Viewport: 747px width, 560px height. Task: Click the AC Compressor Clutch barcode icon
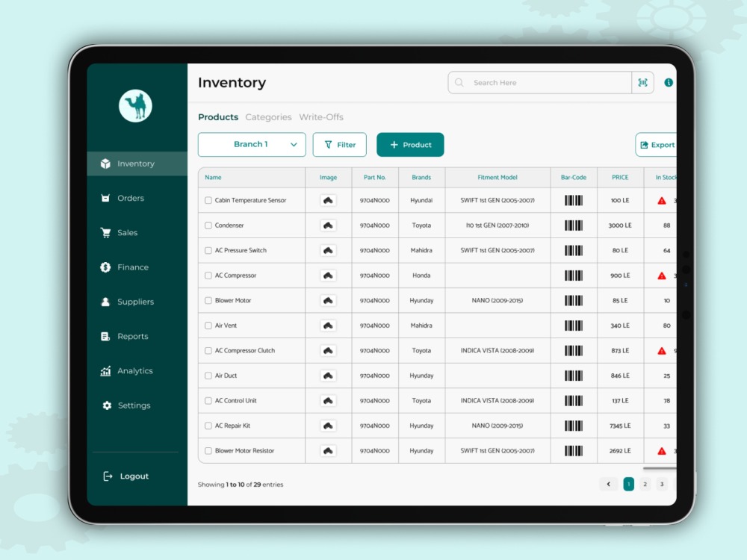pos(574,351)
